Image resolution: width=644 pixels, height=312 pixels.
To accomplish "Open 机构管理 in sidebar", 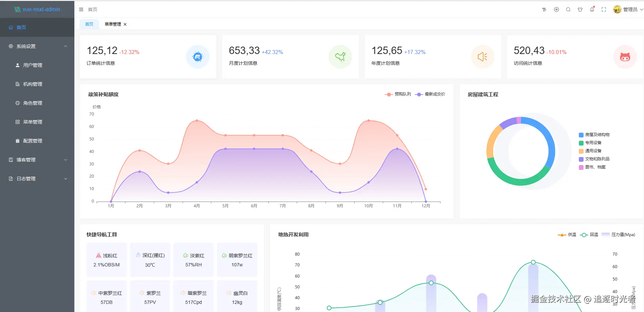I will (37, 84).
